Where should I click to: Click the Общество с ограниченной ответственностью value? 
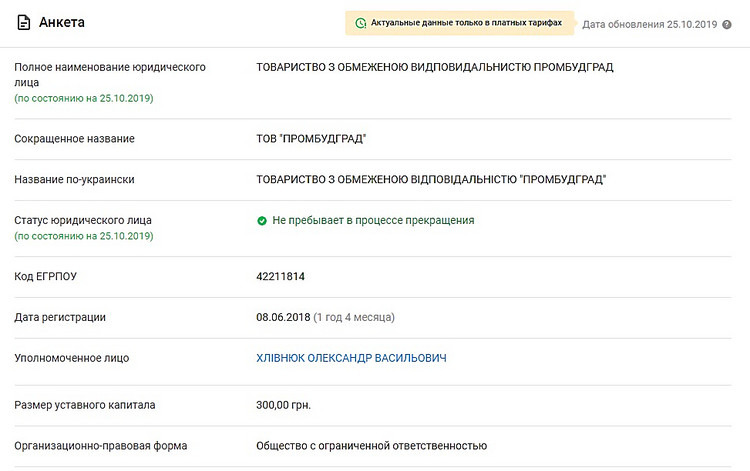point(371,445)
